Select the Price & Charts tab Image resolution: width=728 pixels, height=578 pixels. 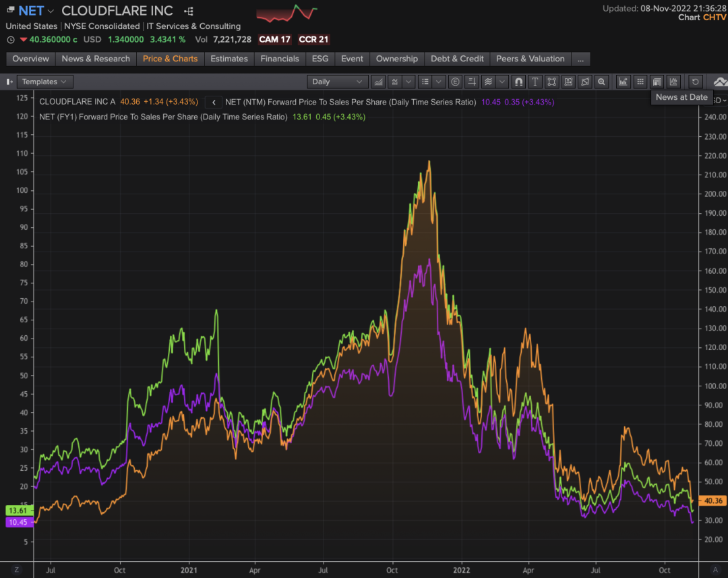coord(170,59)
